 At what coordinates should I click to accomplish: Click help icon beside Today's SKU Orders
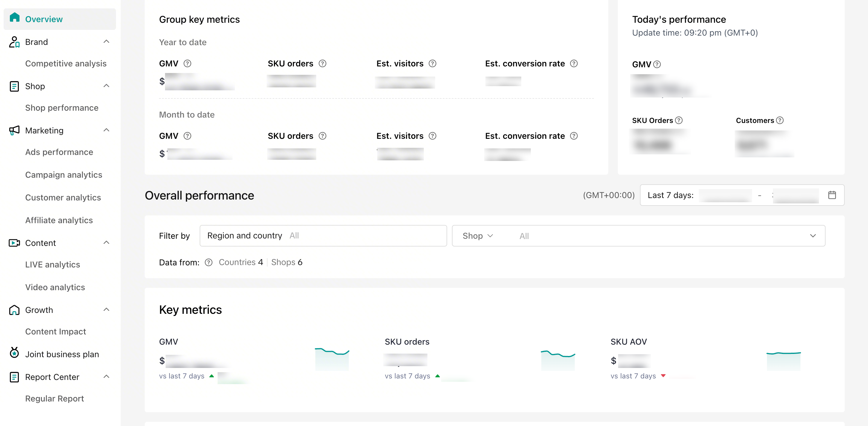pos(679,121)
